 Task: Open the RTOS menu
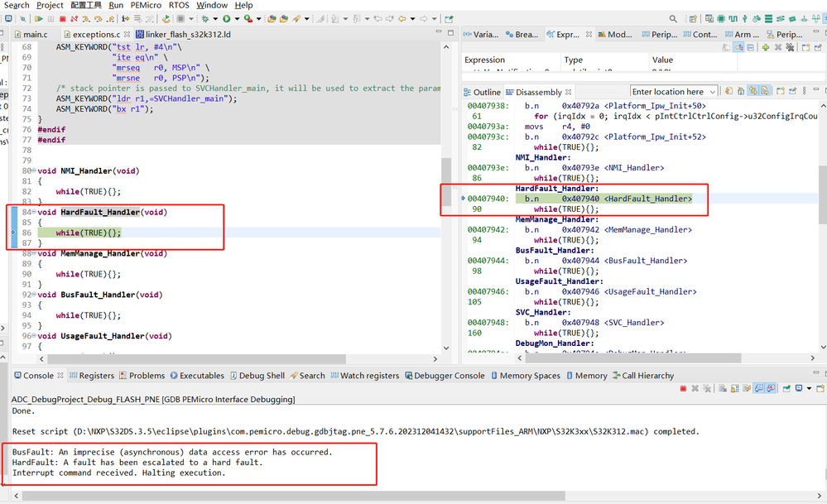[177, 5]
